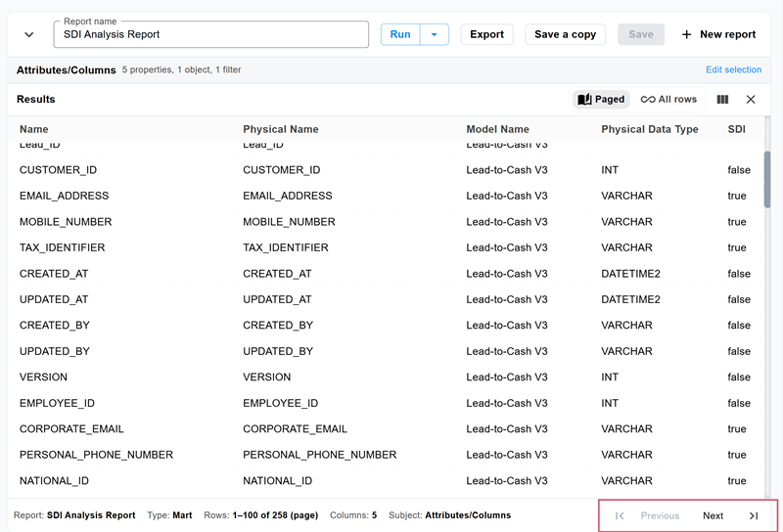This screenshot has width=783, height=532.
Task: Select the TAX_IDENTIFIER name cell
Action: tap(62, 248)
